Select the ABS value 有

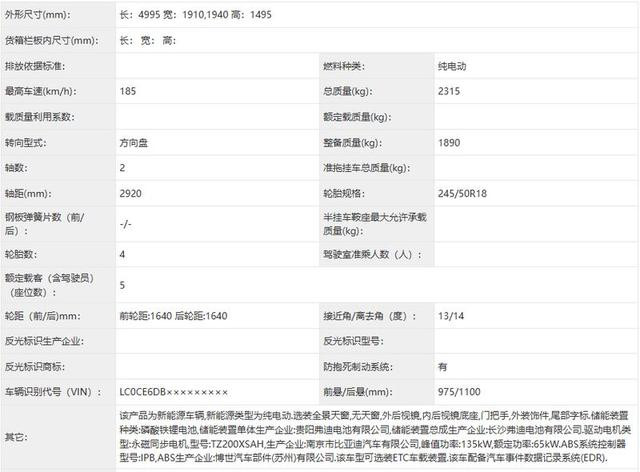[x=442, y=367]
